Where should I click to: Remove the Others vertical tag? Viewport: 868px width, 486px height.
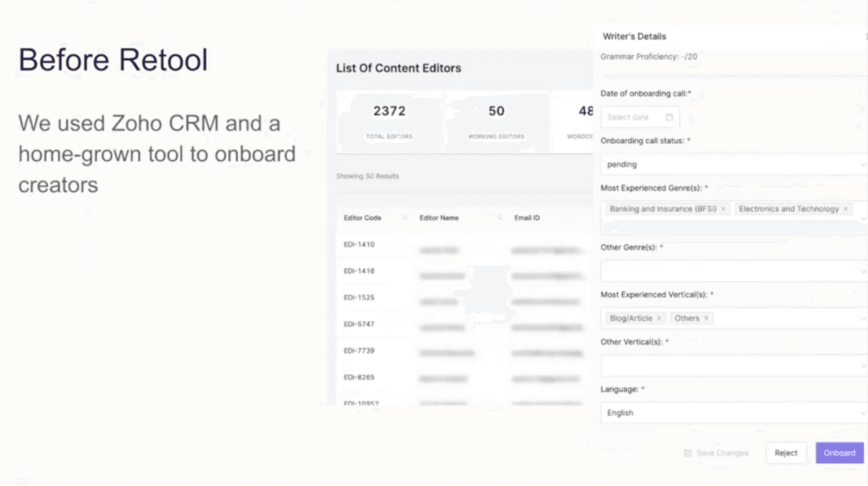pos(706,318)
